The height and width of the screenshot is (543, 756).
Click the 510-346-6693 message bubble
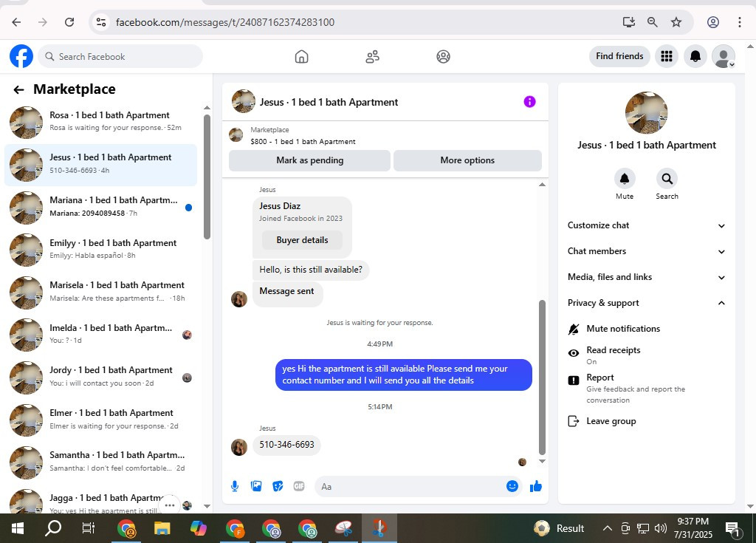click(286, 445)
